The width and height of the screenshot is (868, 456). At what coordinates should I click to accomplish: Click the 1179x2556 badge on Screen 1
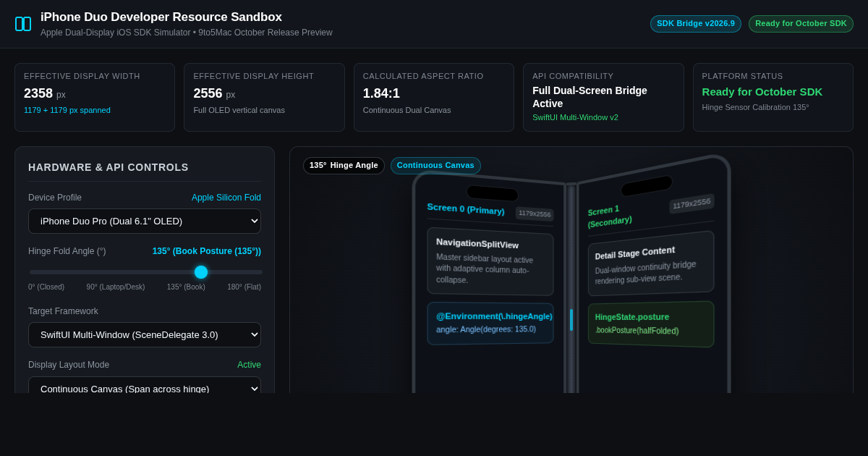(692, 204)
